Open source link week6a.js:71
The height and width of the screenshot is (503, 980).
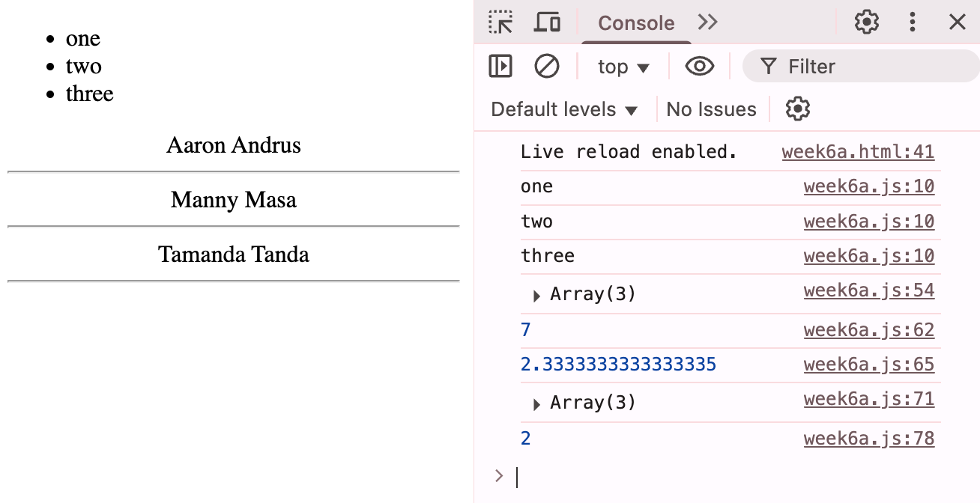(x=869, y=399)
